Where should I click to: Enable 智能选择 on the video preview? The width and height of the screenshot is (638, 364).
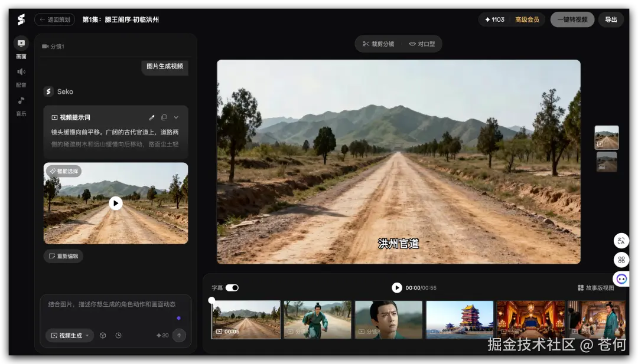[x=64, y=171]
